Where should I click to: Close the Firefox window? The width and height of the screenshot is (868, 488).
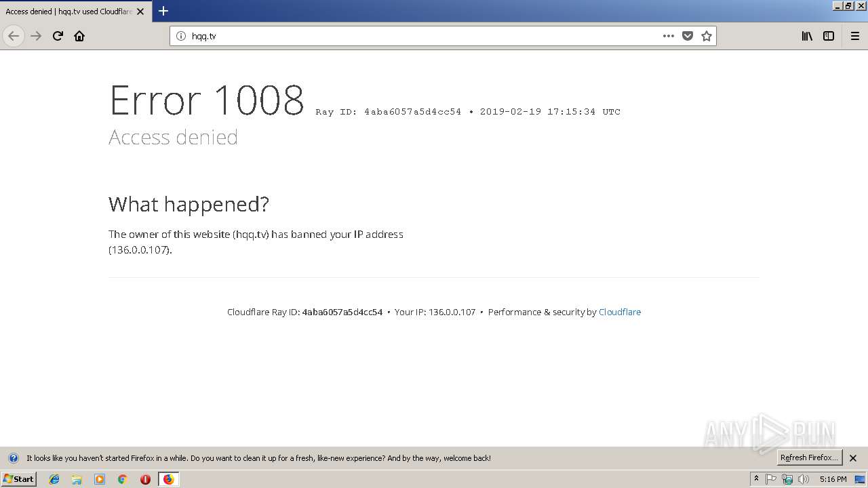point(860,5)
